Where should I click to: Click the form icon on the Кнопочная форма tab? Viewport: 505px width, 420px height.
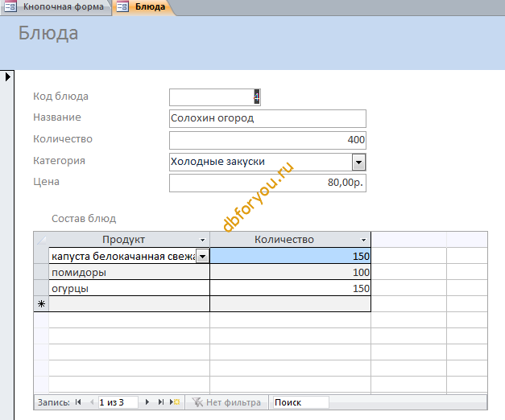(10, 6)
